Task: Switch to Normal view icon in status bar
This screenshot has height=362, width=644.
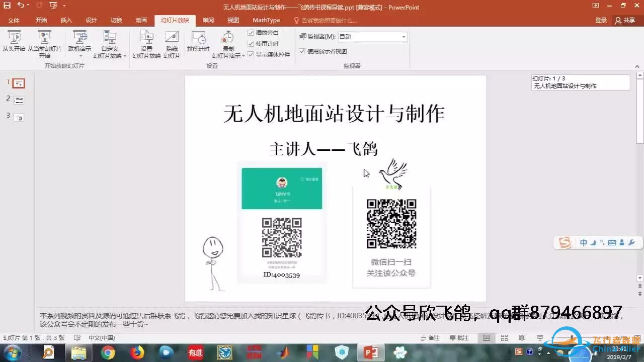Action: click(486, 338)
